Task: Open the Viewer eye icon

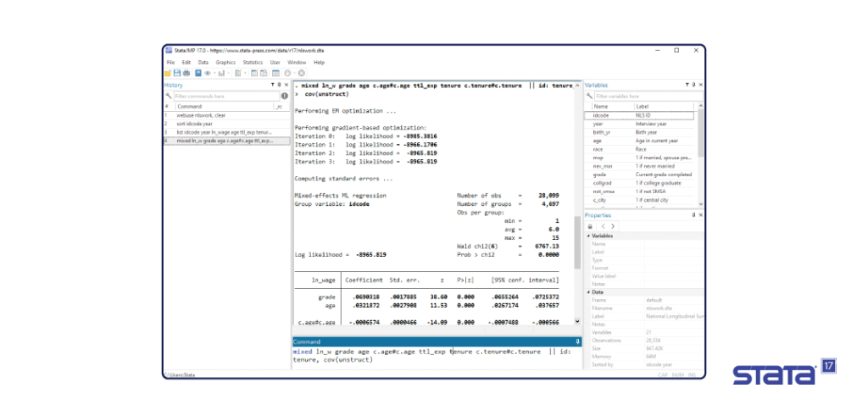Action: [x=208, y=73]
